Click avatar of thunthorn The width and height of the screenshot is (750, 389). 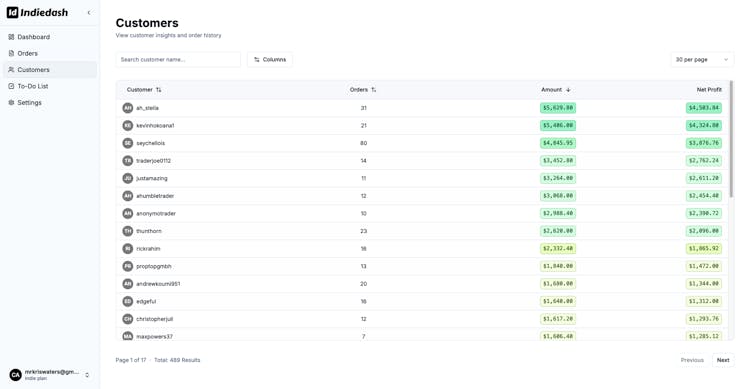click(128, 231)
